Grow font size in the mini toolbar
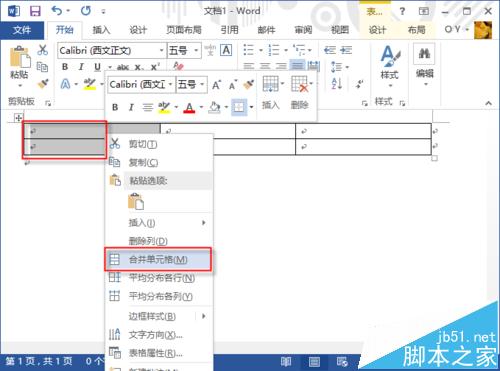Screen dimensions: 500x371 click(216, 85)
